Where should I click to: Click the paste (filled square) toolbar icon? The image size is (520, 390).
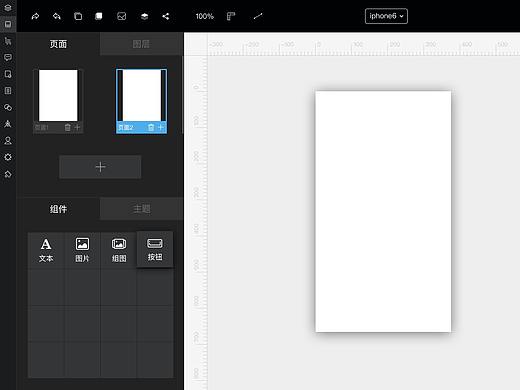click(x=98, y=16)
